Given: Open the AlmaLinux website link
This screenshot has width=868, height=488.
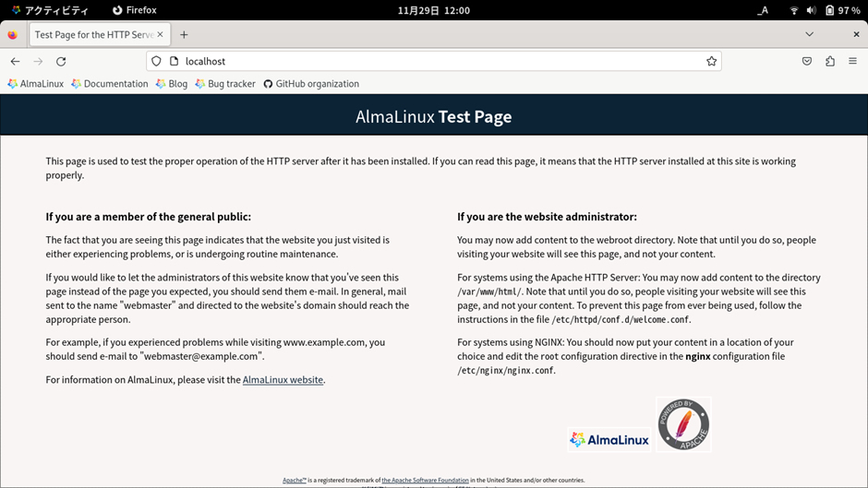Looking at the screenshot, I should tap(283, 380).
